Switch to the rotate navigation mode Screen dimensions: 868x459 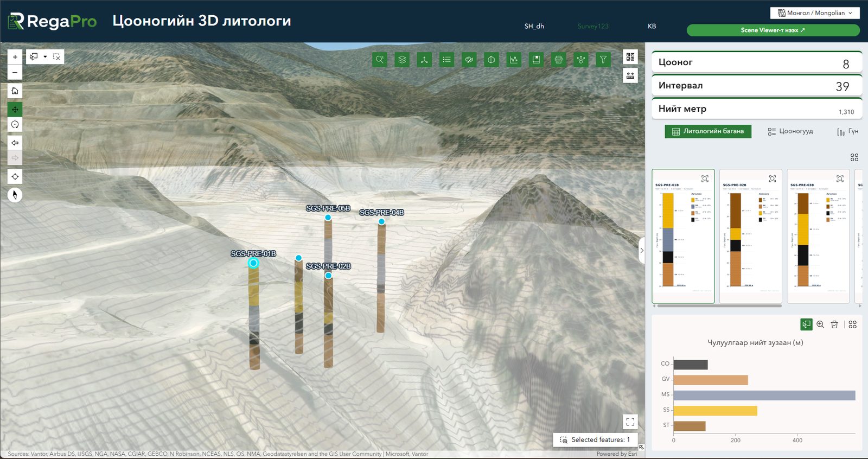pos(15,124)
